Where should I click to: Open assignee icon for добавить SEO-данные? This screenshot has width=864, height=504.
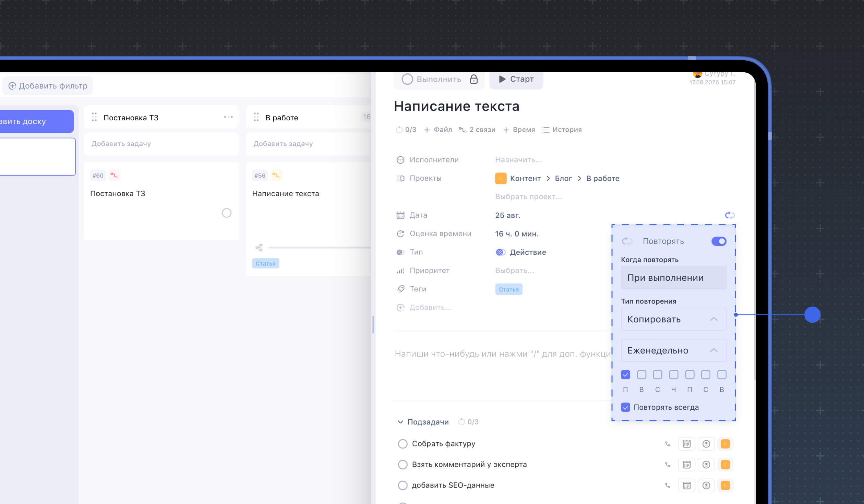(x=706, y=485)
